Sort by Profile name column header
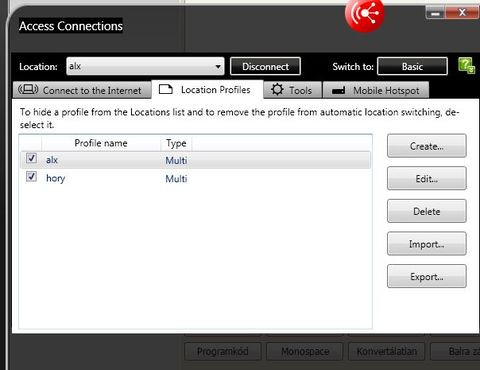 (x=101, y=143)
